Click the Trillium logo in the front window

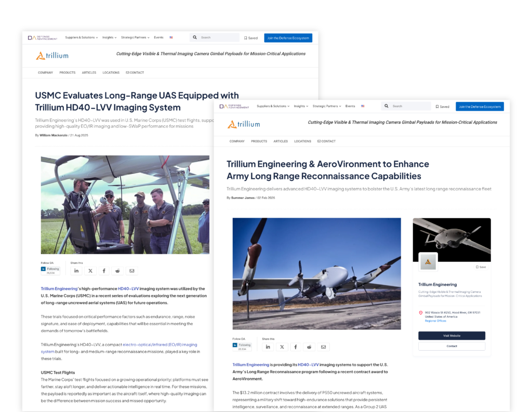click(244, 124)
